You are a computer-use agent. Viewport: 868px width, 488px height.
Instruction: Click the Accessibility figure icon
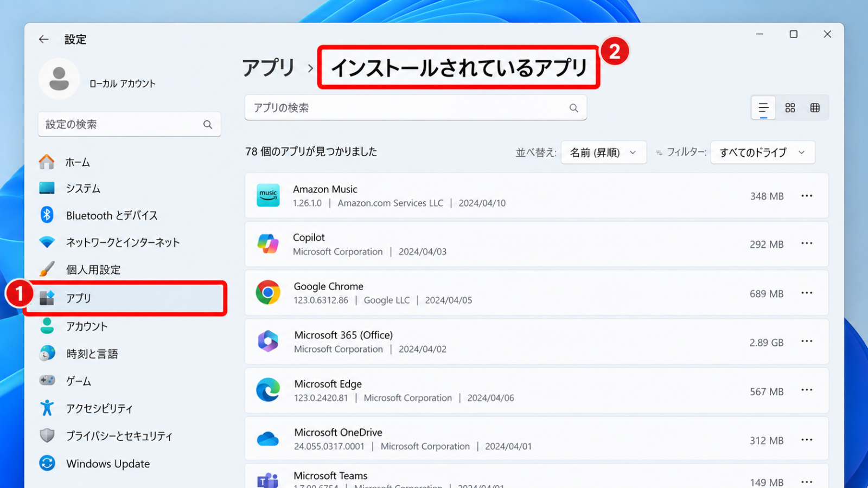[47, 408]
